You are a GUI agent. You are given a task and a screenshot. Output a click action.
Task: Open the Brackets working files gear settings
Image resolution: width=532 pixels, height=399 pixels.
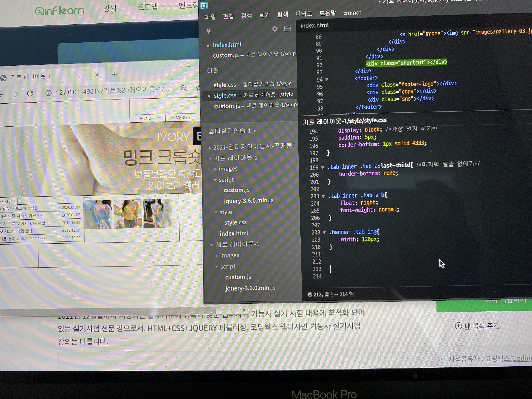click(x=275, y=29)
